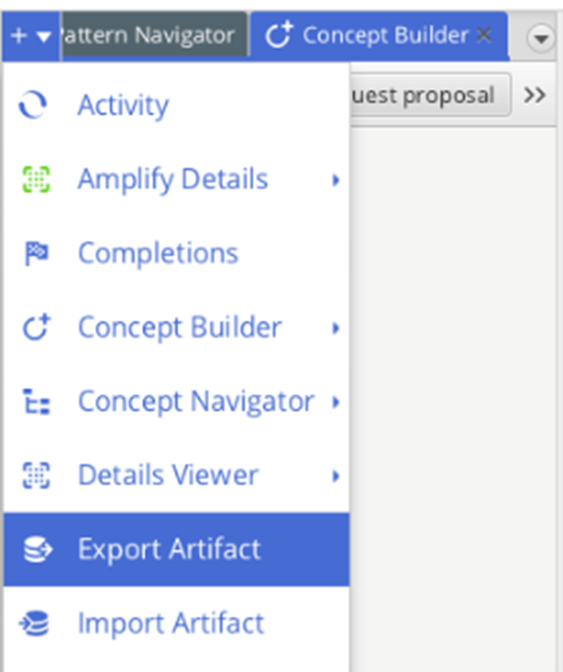
Task: Close the Concept Builder tab
Action: pyautogui.click(x=484, y=35)
